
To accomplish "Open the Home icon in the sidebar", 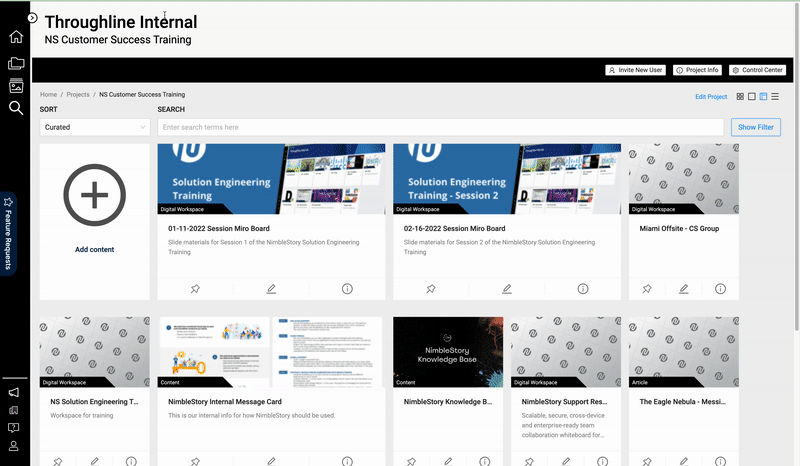I will click(16, 38).
